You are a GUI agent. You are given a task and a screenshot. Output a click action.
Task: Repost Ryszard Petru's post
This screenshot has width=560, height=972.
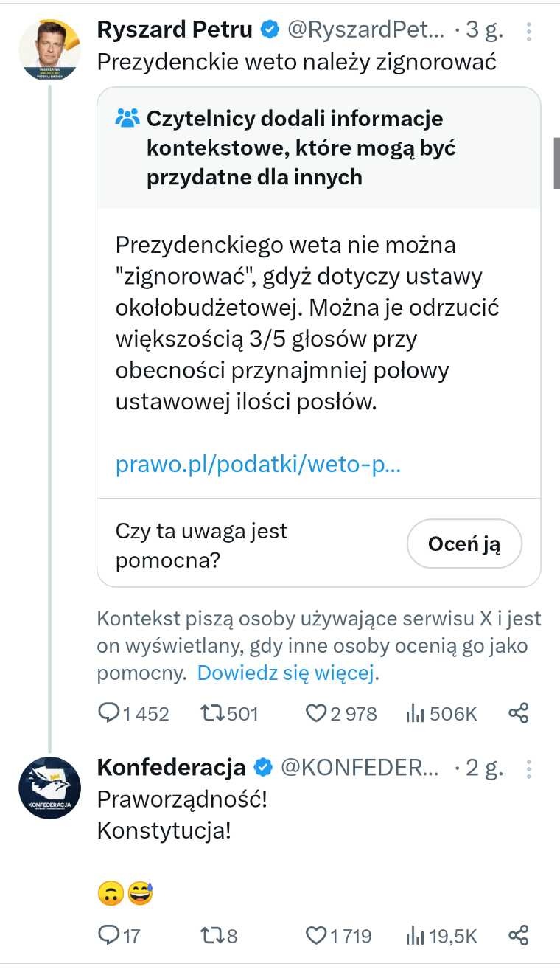230,714
